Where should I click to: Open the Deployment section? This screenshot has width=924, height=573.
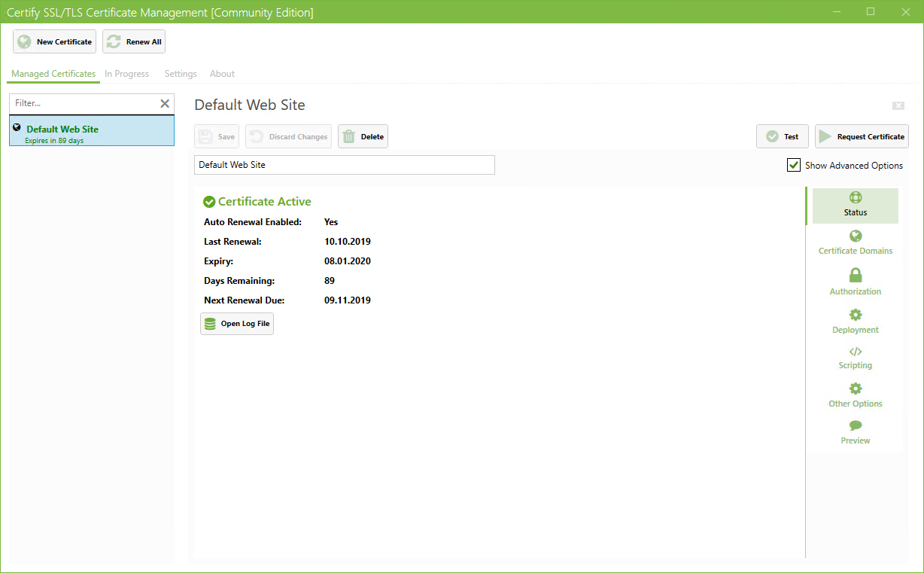coord(856,322)
